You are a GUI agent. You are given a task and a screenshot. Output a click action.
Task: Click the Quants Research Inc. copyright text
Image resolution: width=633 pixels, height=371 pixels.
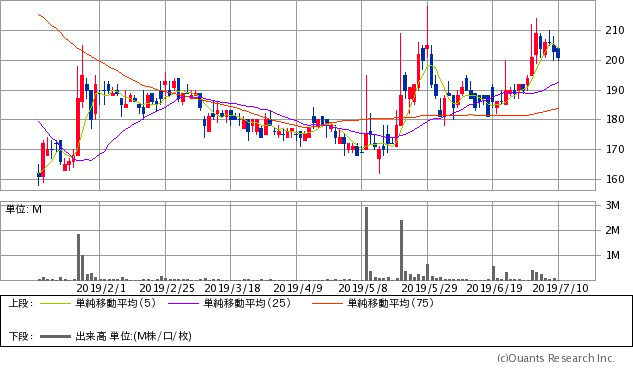tap(555, 358)
